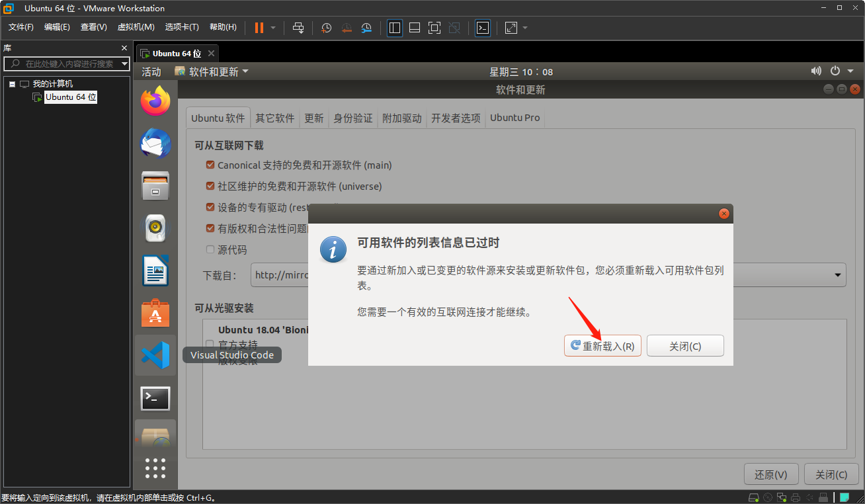Switch to the 更新 tab
The image size is (865, 504).
(314, 118)
